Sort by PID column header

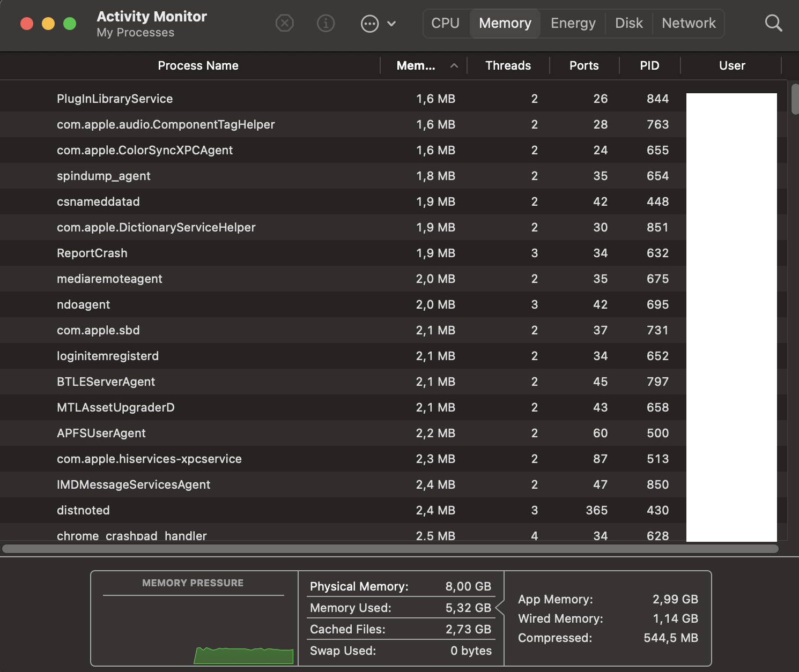(649, 66)
